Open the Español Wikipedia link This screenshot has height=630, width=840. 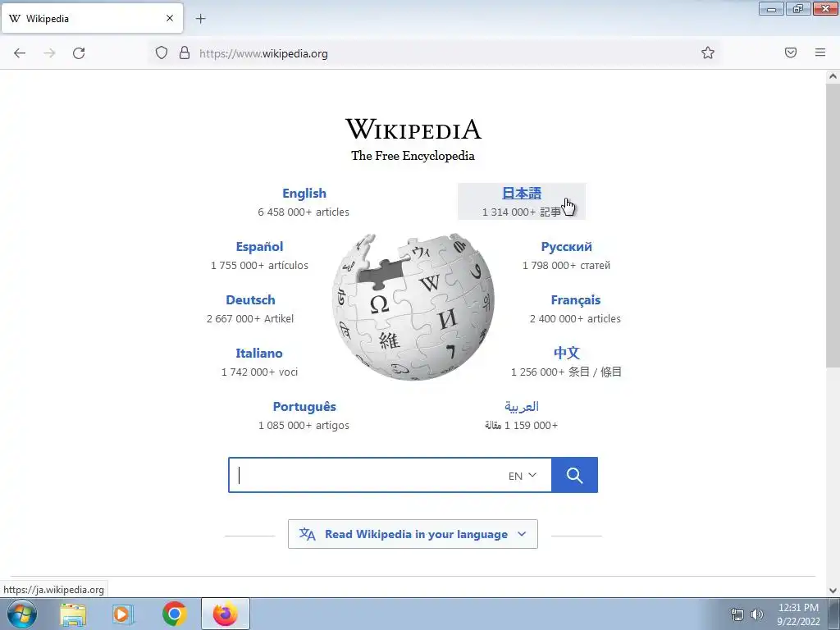pyautogui.click(x=259, y=246)
